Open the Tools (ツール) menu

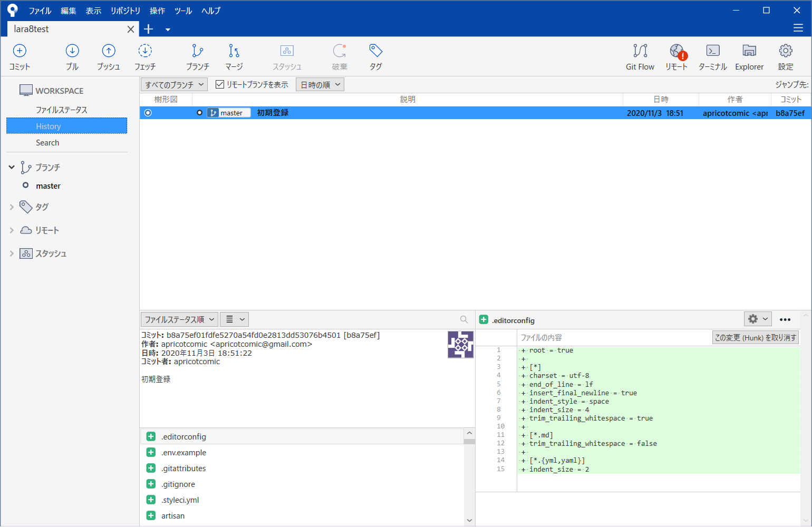point(183,11)
